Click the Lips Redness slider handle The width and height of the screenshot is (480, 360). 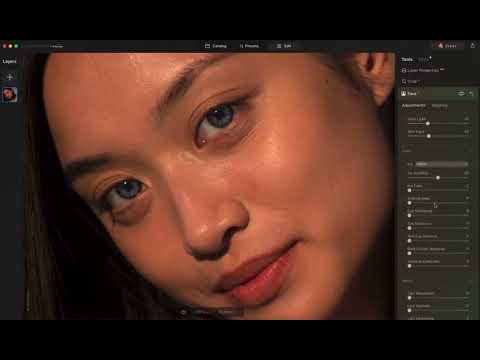(x=410, y=310)
